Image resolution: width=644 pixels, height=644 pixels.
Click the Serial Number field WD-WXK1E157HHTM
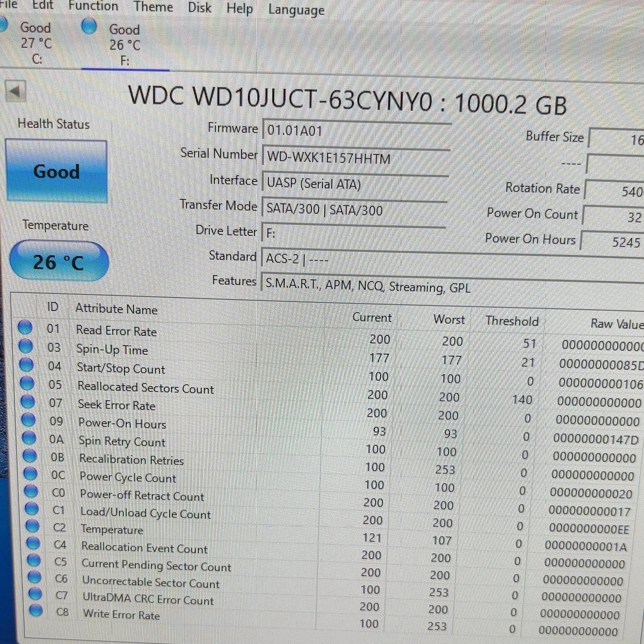click(355, 158)
